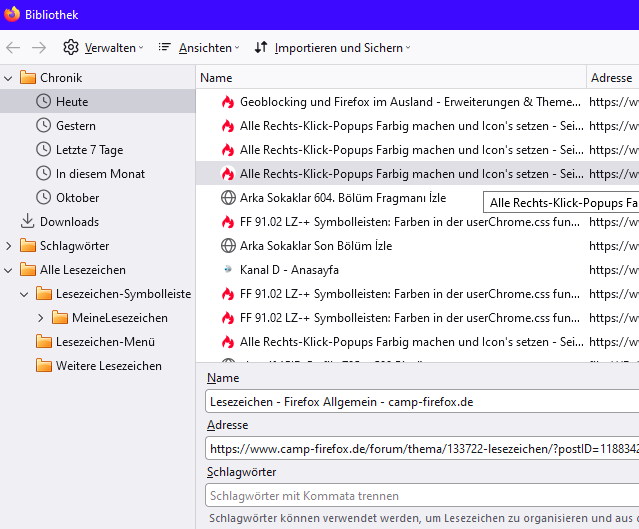Select the Gestern history entry

[x=76, y=125]
